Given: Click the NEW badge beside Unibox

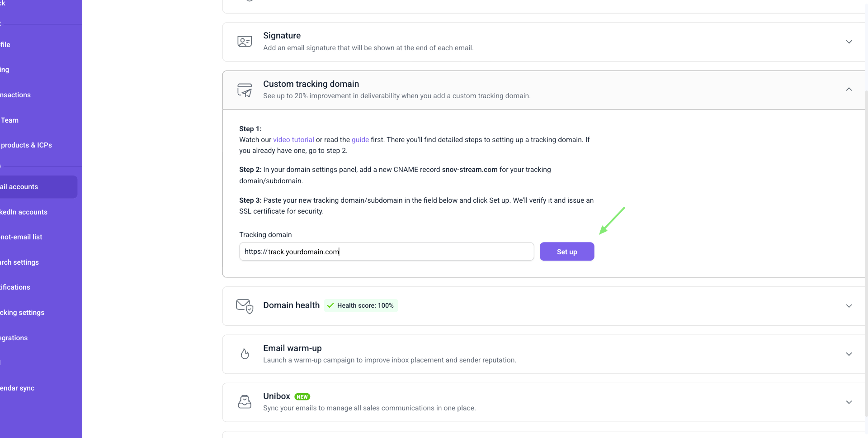Looking at the screenshot, I should [x=302, y=397].
